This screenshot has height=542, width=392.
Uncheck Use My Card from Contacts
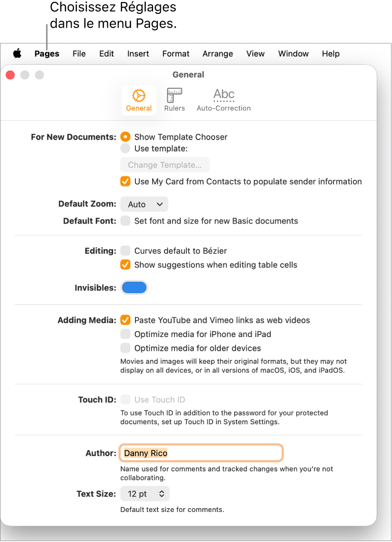pyautogui.click(x=125, y=181)
